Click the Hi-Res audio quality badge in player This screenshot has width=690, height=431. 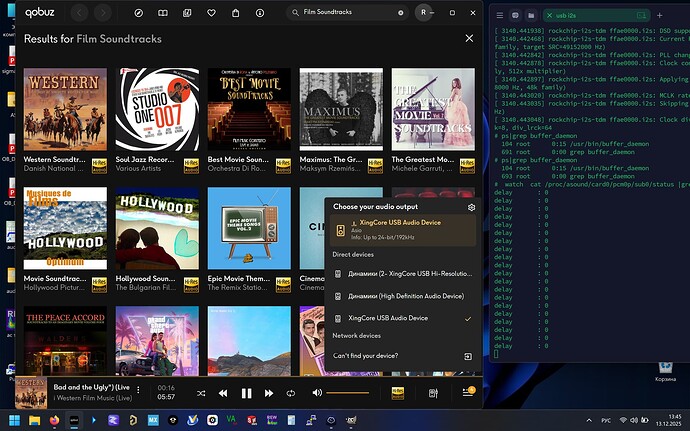click(x=398, y=393)
